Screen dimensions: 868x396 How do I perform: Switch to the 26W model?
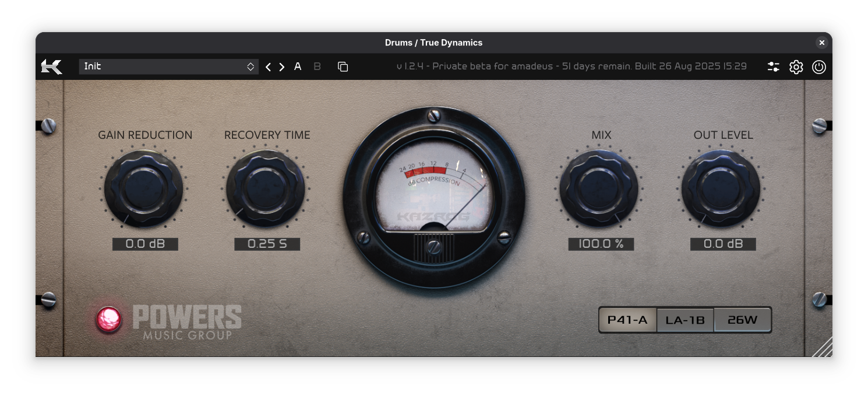click(x=742, y=320)
